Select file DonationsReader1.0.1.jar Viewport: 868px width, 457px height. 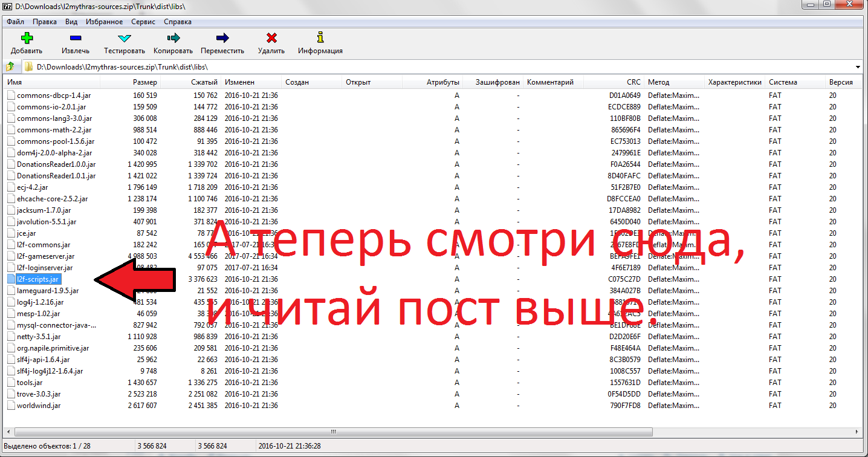(x=56, y=176)
